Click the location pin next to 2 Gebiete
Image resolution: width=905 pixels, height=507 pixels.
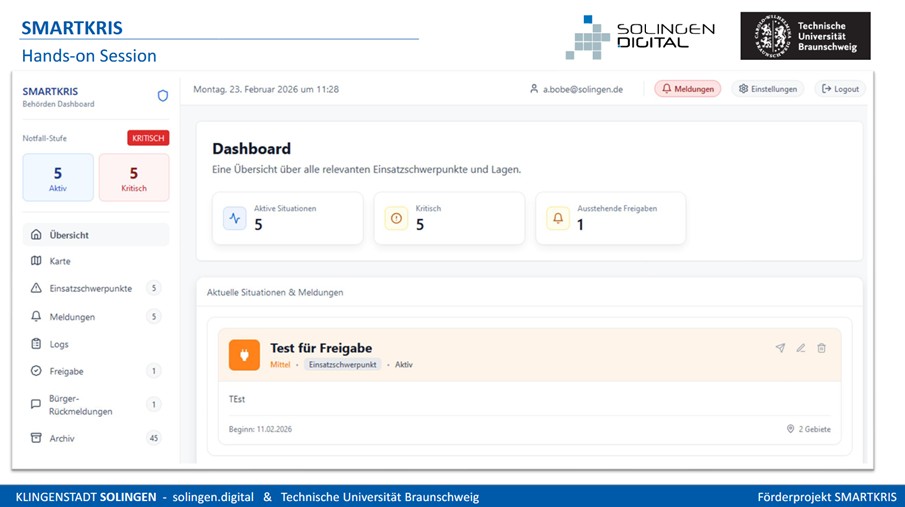pyautogui.click(x=791, y=429)
